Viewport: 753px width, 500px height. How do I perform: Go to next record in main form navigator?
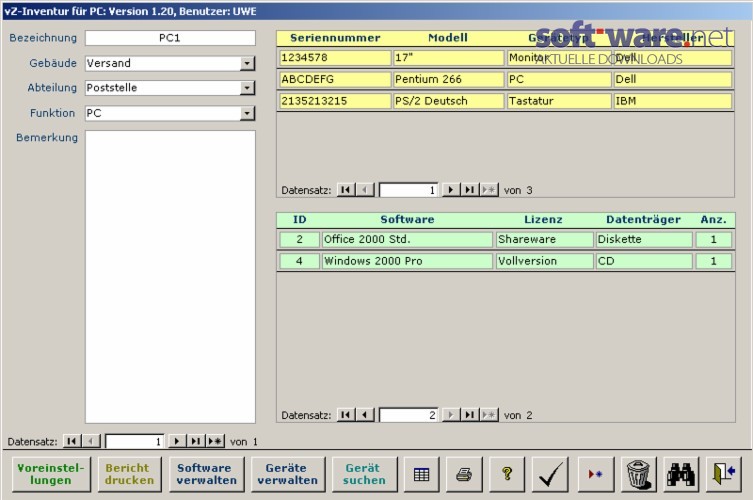tap(177, 441)
